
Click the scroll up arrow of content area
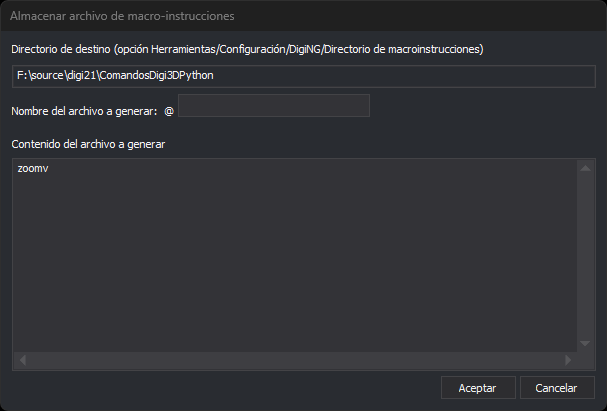click(585, 168)
